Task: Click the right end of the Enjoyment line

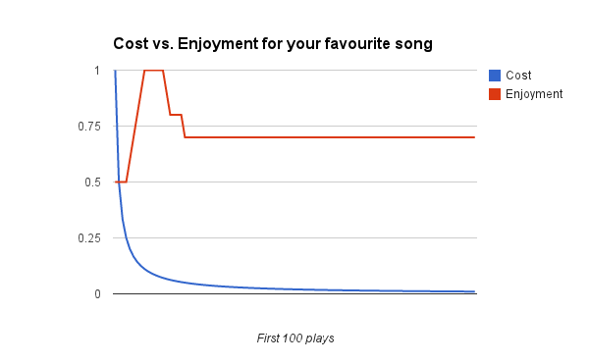Action: pos(474,137)
